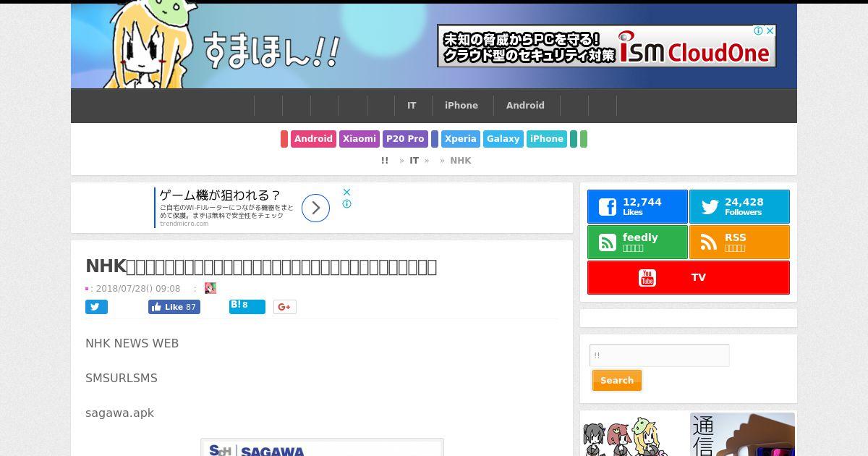The height and width of the screenshot is (456, 868).
Task: Open the 通信 sidebar banner image
Action: pyautogui.click(x=743, y=434)
